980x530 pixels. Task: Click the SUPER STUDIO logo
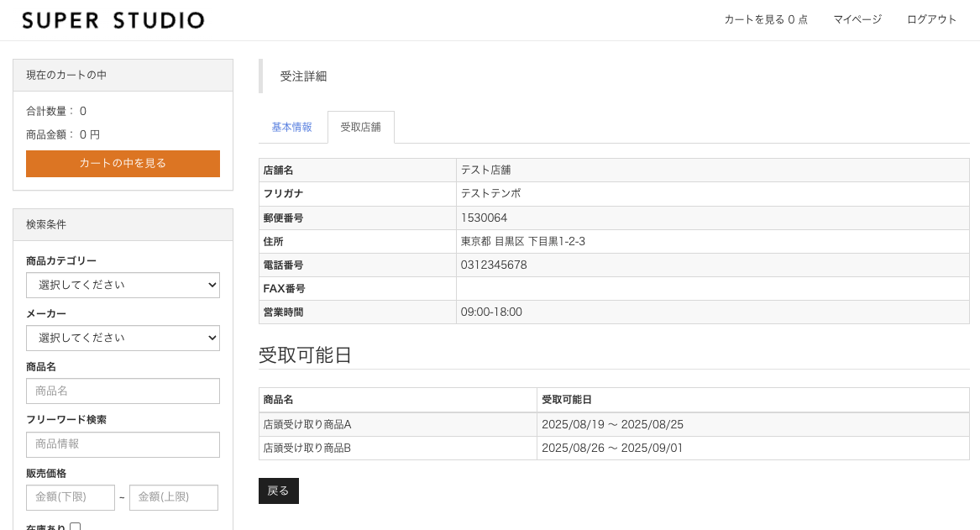113,20
